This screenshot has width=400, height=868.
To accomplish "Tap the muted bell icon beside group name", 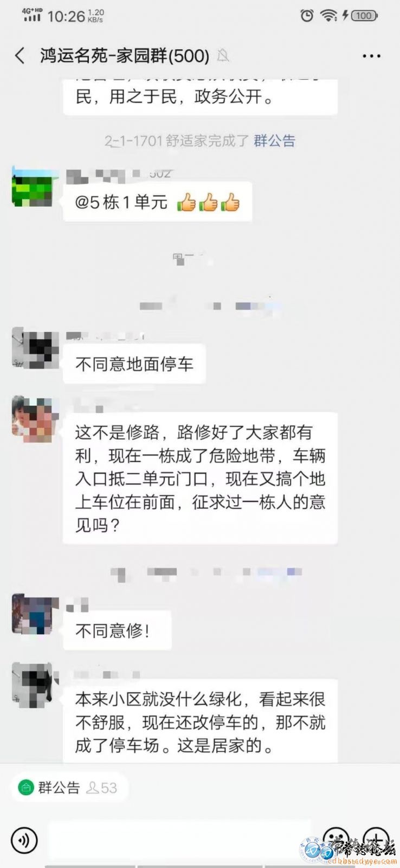I will pos(222,55).
